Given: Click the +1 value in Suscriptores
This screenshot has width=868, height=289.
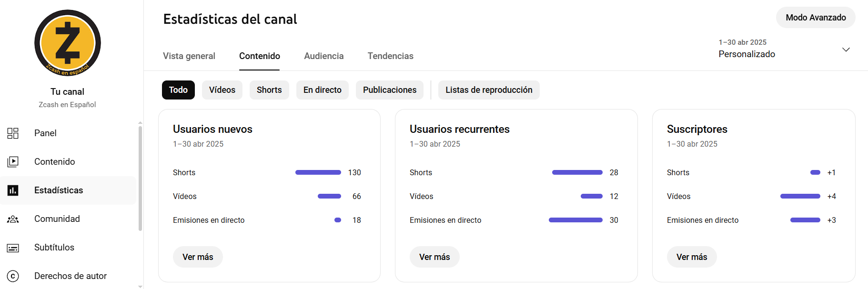Looking at the screenshot, I should click(x=831, y=172).
